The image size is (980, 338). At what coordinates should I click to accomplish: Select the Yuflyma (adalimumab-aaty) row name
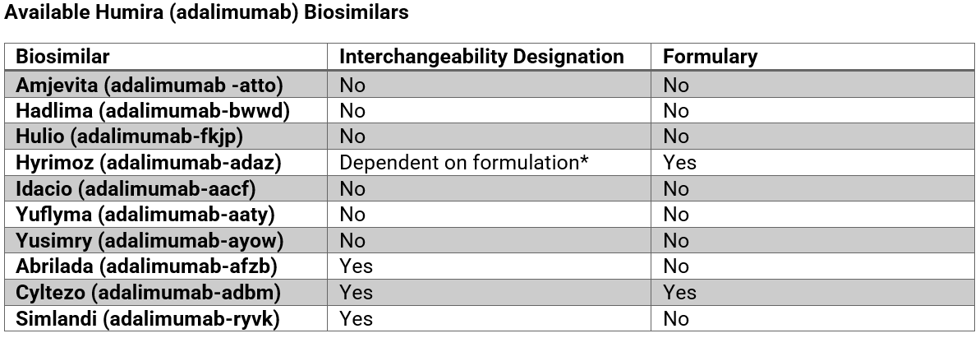(145, 215)
